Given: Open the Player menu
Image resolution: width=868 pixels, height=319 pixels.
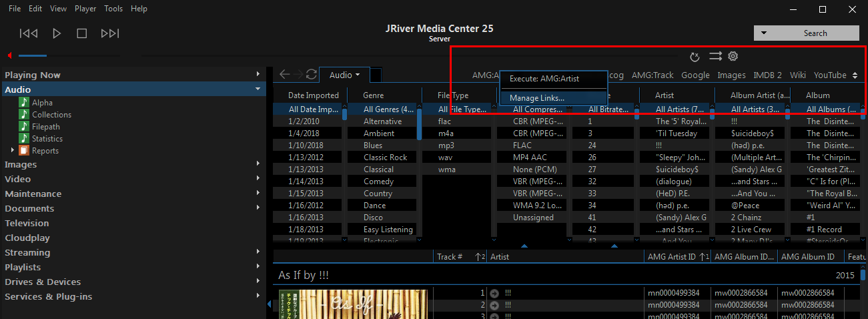Looking at the screenshot, I should click(x=85, y=9).
